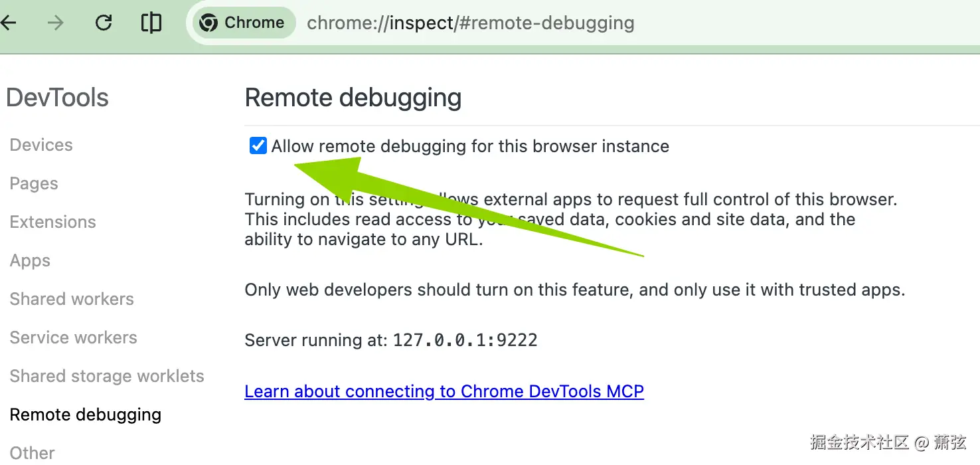The height and width of the screenshot is (465, 980).
Task: Click the split view icon in toolbar
Action: (151, 23)
